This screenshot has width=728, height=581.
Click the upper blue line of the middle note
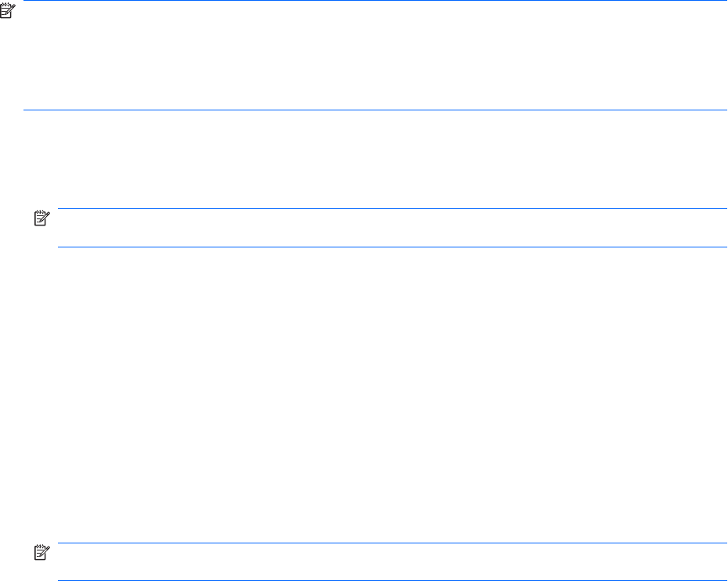point(391,209)
